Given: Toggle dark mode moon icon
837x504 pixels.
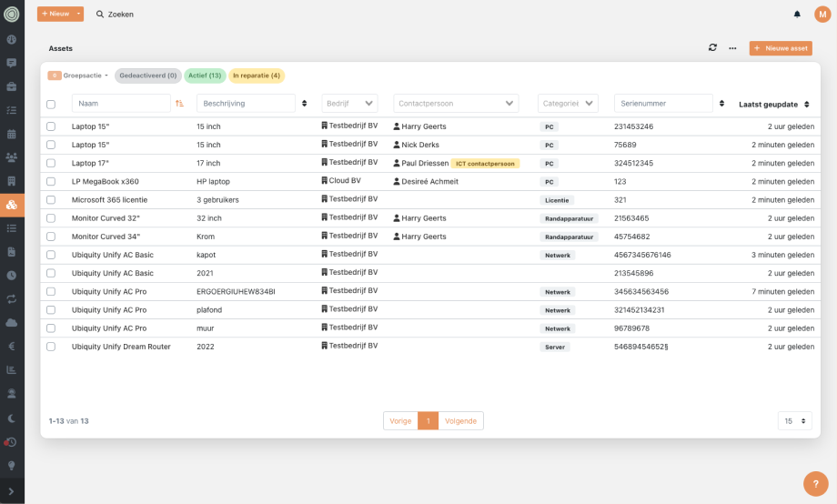Looking at the screenshot, I should coord(11,418).
